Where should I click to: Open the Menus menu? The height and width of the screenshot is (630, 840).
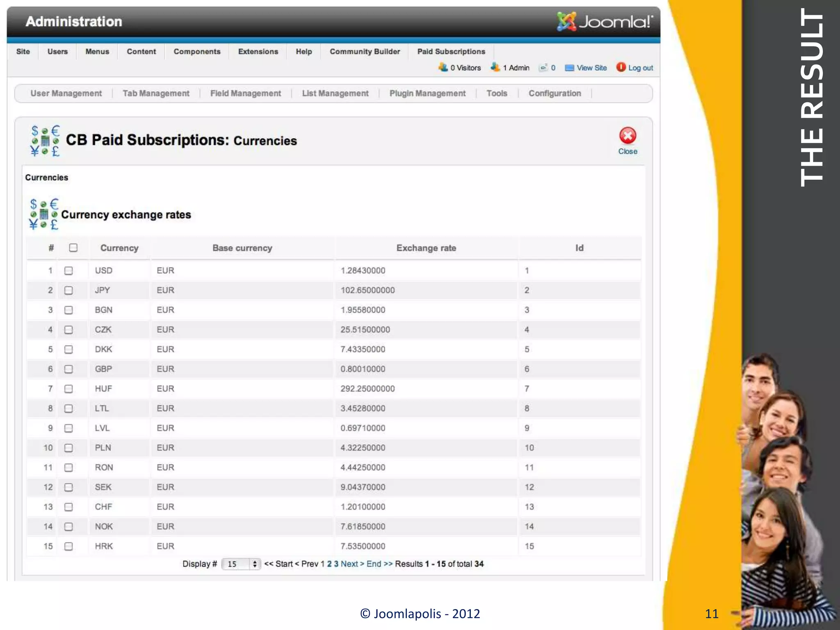[x=97, y=52]
